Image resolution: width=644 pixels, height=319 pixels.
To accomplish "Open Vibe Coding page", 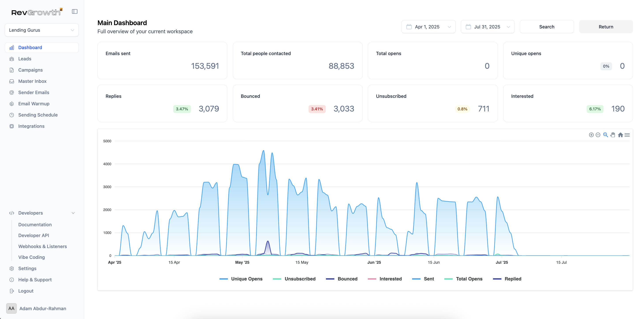I will 32,257.
